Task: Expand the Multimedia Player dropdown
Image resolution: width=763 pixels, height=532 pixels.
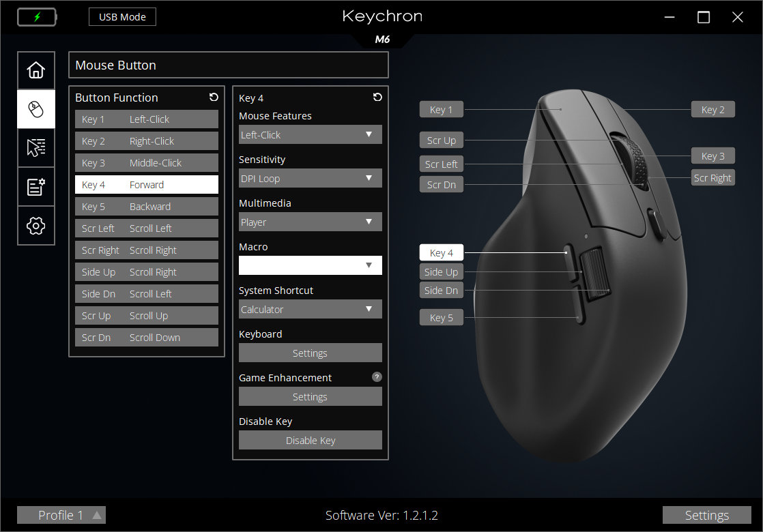Action: pos(310,222)
